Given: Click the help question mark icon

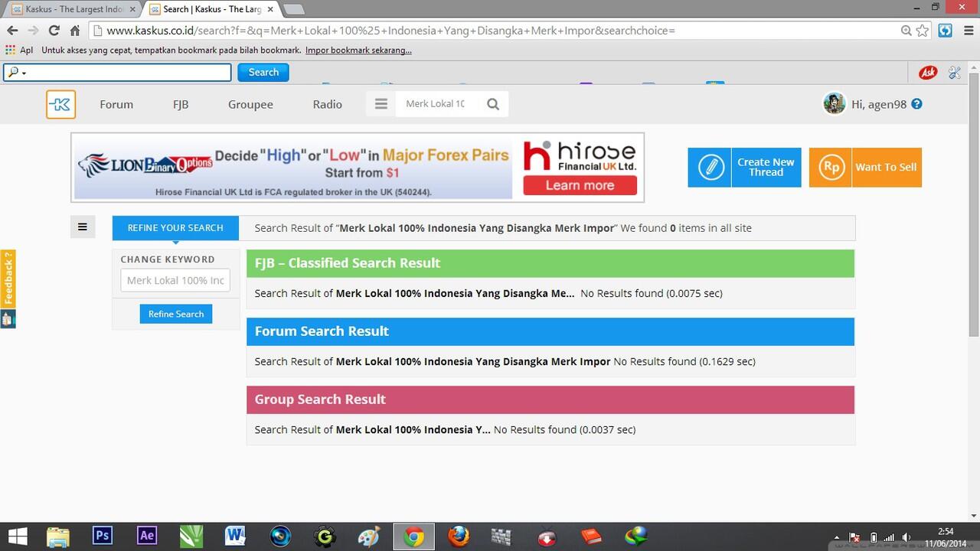Looking at the screenshot, I should point(916,104).
